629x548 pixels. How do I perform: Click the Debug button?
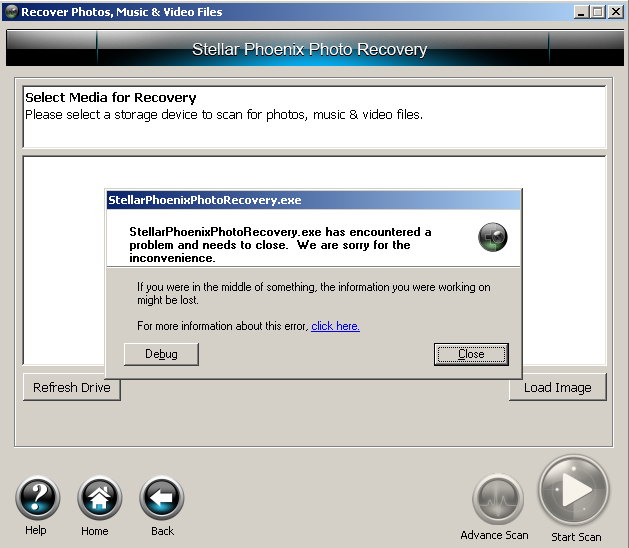coord(161,354)
